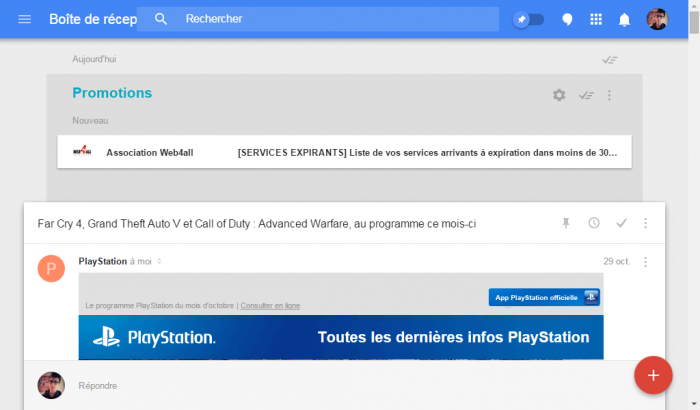This screenshot has width=700, height=410.
Task: Mark the open conversation as done
Action: click(621, 223)
